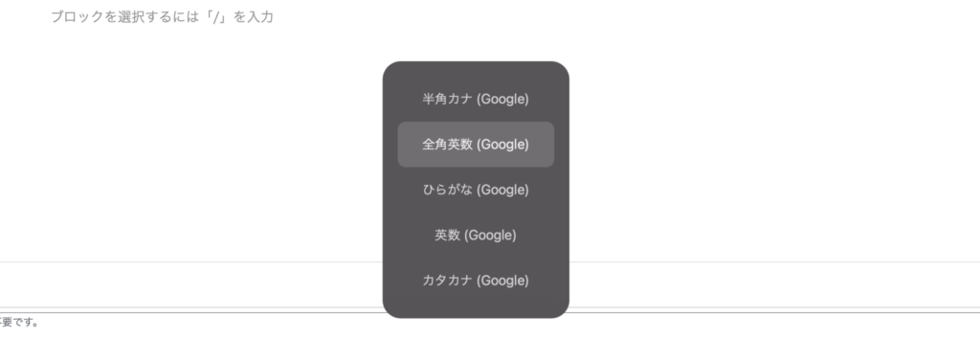The width and height of the screenshot is (980, 363).
Task: Choose the topmost entry in input switcher
Action: [x=476, y=99]
